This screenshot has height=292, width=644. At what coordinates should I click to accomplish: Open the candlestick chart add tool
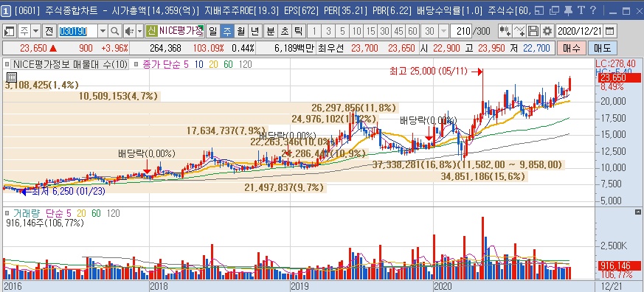505,31
